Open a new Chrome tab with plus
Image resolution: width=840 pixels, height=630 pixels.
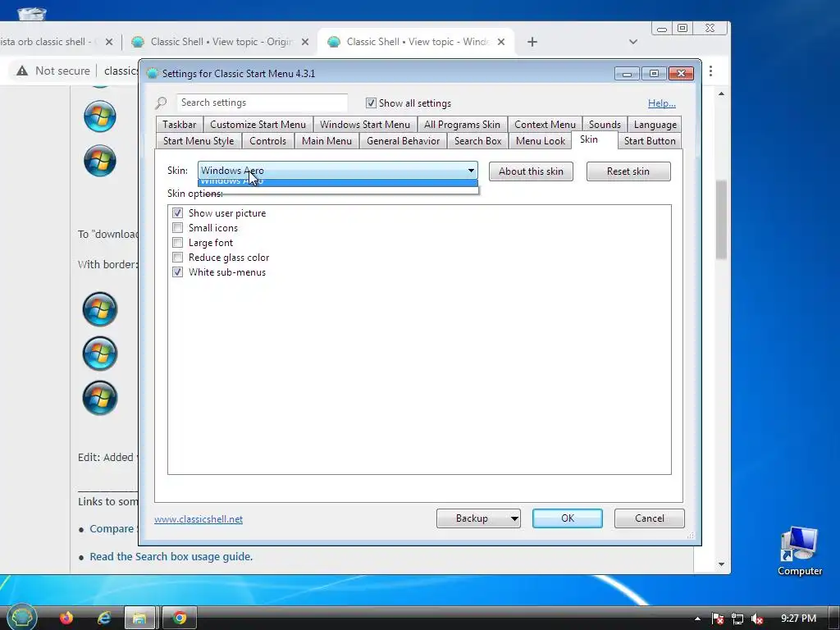pyautogui.click(x=532, y=42)
